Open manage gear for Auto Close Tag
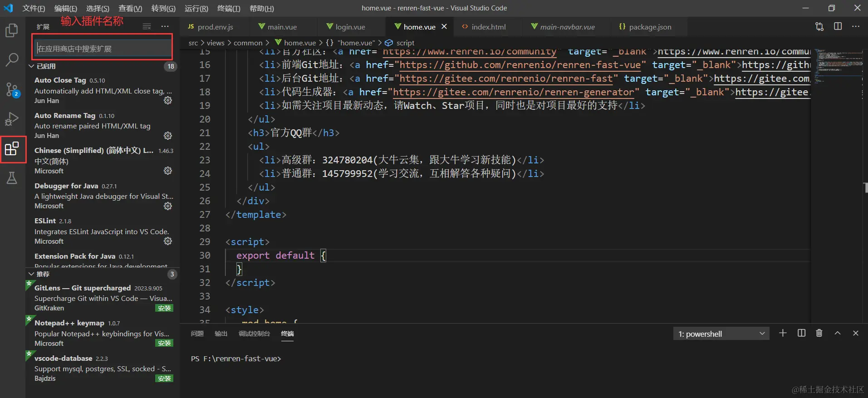 pos(168,100)
